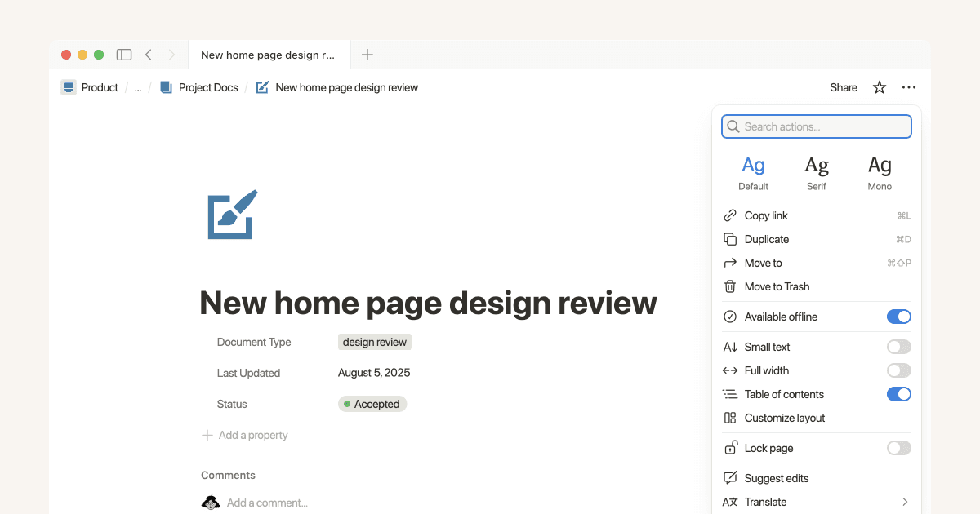Image resolution: width=980 pixels, height=514 pixels.
Task: Enable the Small text toggle
Action: (x=898, y=347)
